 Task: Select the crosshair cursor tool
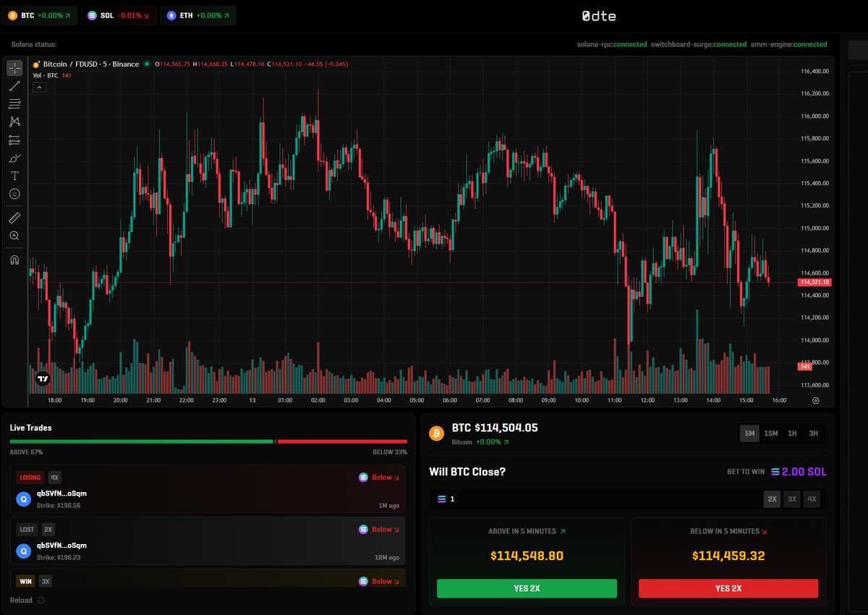[x=14, y=68]
